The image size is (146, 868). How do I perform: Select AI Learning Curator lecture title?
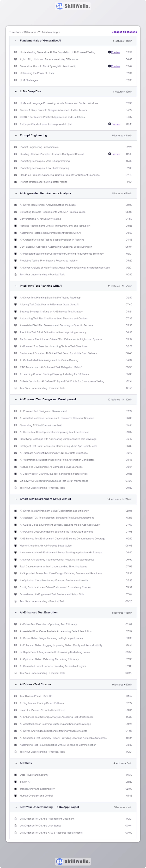tap(54, 374)
